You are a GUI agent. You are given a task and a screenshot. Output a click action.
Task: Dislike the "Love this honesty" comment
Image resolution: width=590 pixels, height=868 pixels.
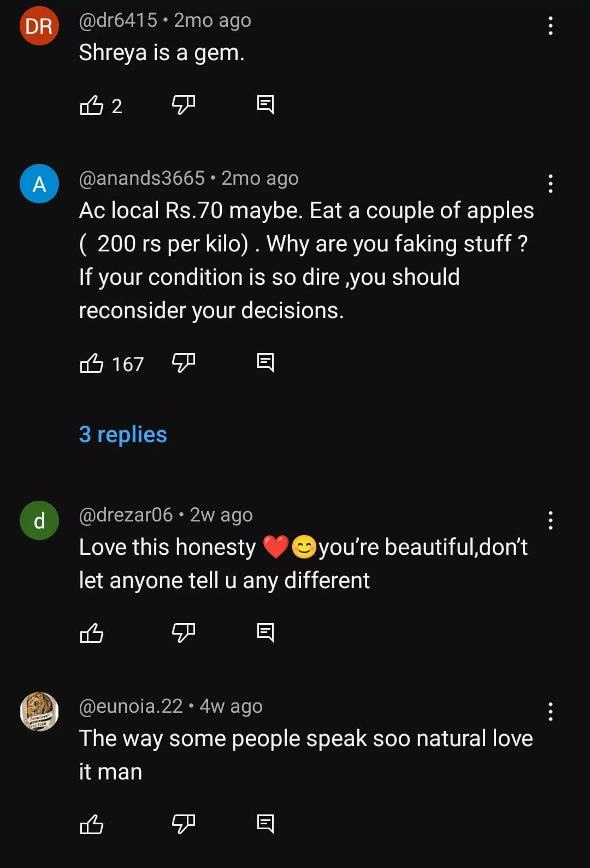184,632
